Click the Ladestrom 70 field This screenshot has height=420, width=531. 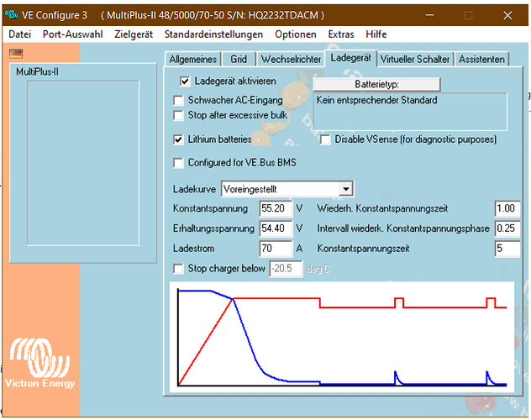(x=276, y=249)
